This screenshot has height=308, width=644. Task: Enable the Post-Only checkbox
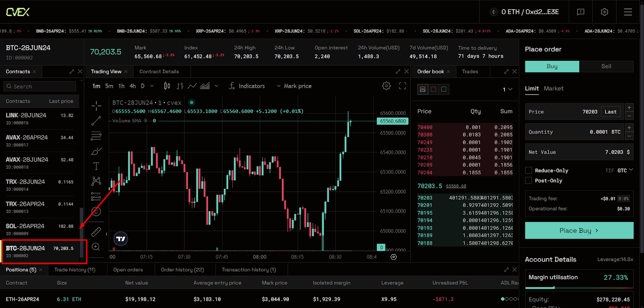[529, 181]
